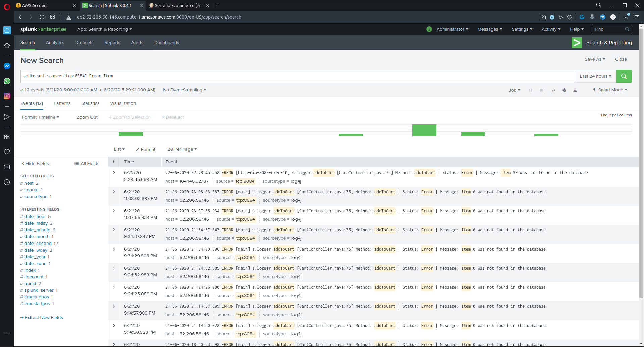644x347 pixels.
Task: Go to Dashboards in the nav bar
Action: [x=167, y=43]
